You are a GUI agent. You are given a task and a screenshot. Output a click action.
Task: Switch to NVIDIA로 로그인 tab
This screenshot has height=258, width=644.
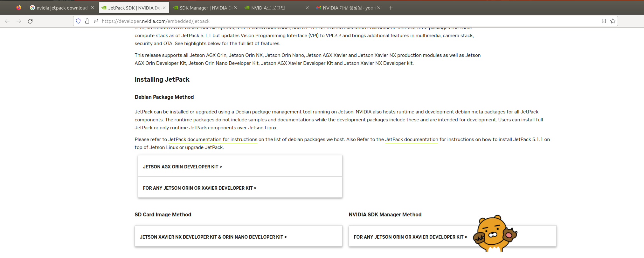click(277, 8)
